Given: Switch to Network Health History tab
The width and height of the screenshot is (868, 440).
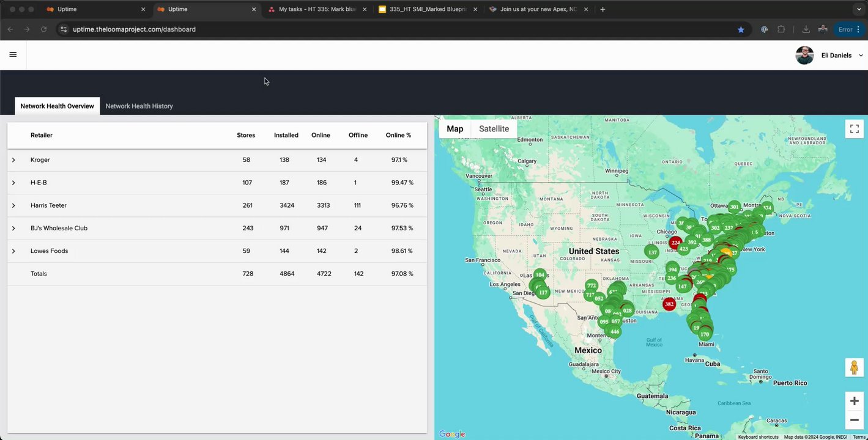Looking at the screenshot, I should tap(139, 106).
